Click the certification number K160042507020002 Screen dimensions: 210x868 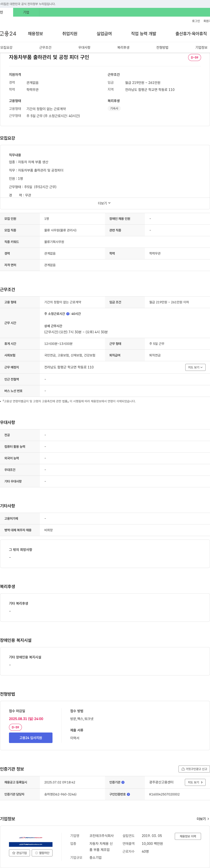(164, 794)
